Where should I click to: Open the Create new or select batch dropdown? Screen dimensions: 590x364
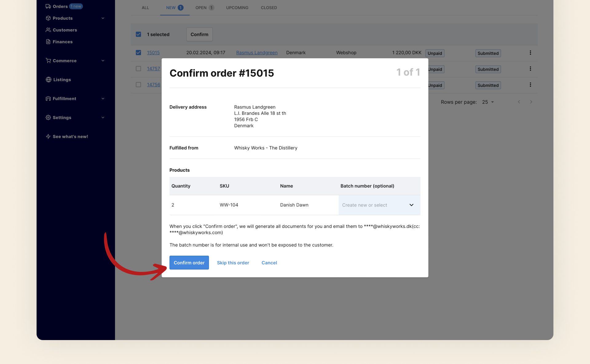[411, 205]
